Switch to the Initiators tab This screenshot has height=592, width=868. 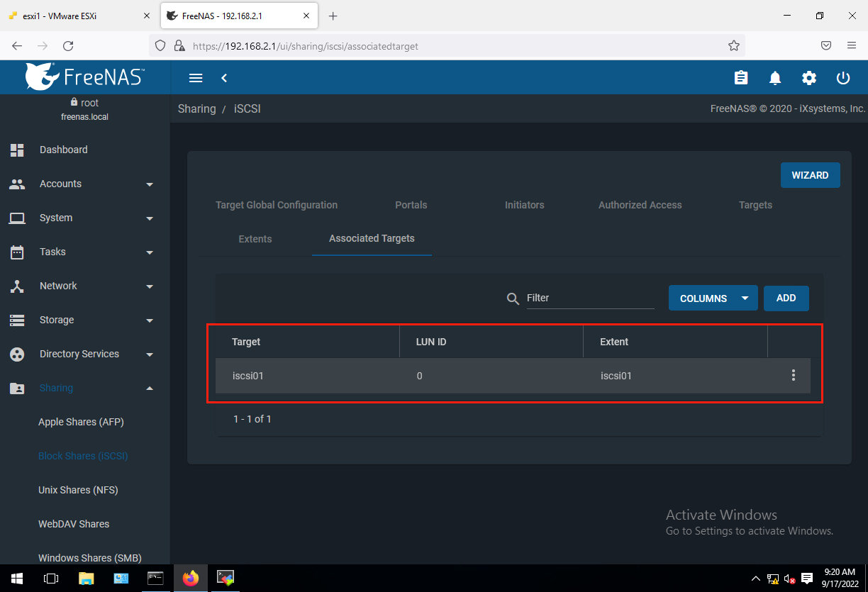coord(525,205)
